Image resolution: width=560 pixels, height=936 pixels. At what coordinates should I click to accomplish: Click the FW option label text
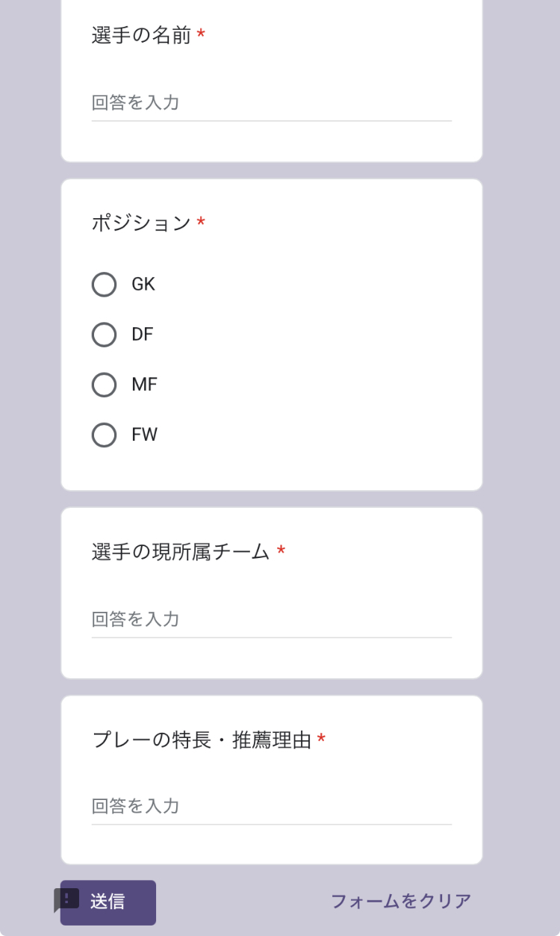[144, 435]
